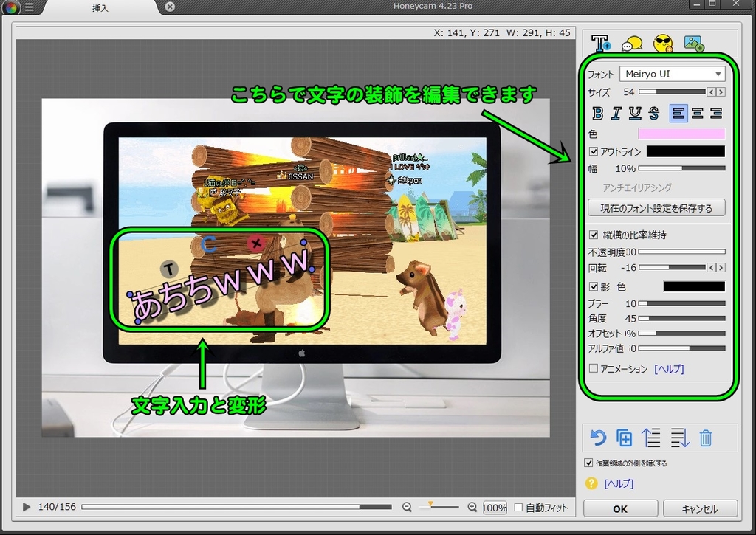Close the 挿入 tab
This screenshot has height=535, width=756.
(170, 7)
